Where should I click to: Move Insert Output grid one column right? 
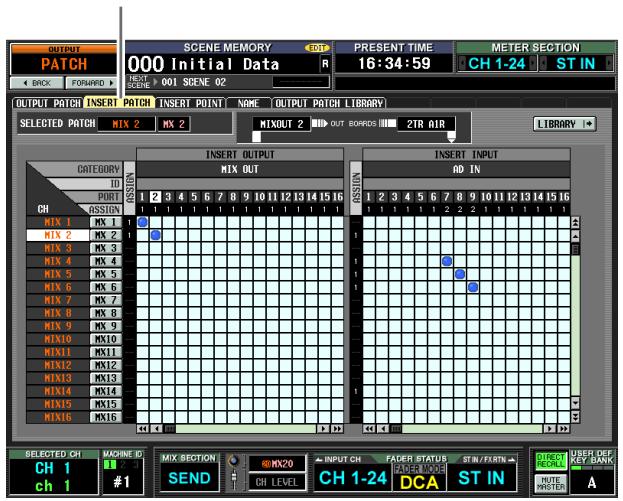[323, 429]
